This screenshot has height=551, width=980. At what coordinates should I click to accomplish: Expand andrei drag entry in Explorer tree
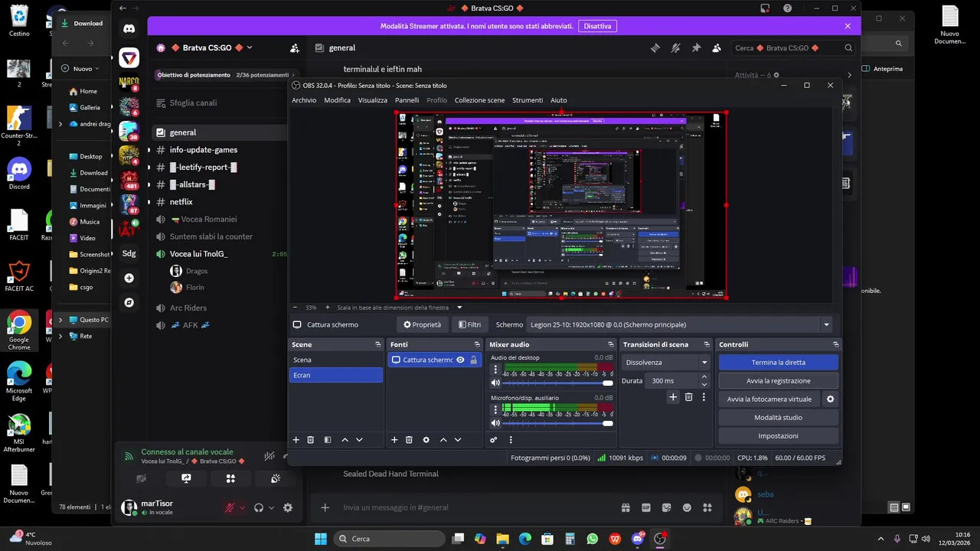coord(60,124)
